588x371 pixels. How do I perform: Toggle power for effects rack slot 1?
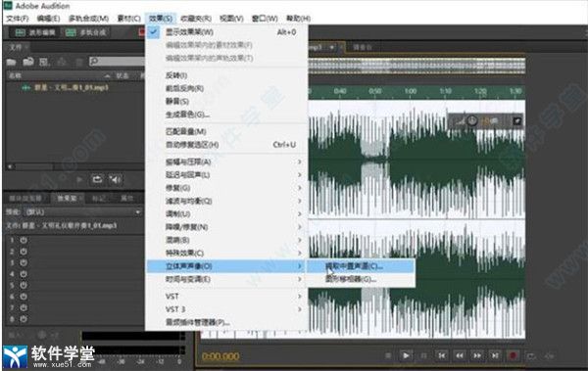pos(24,240)
